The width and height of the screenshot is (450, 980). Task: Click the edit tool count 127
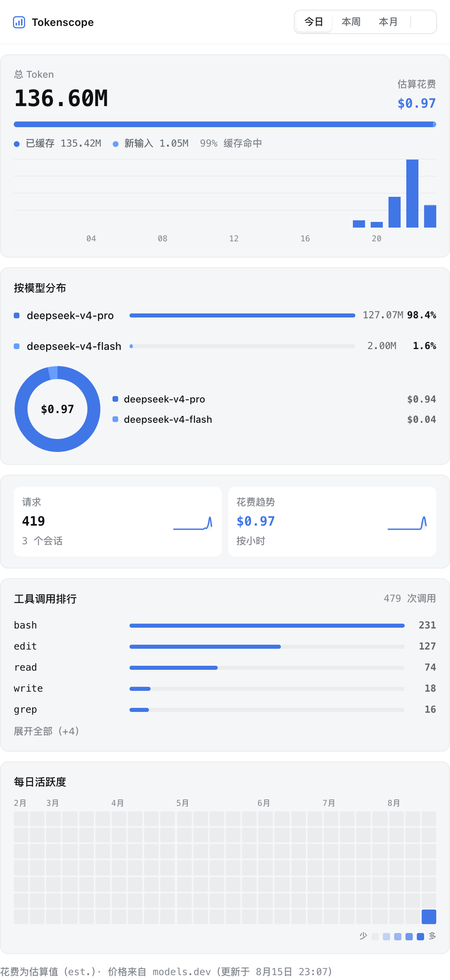pyautogui.click(x=427, y=646)
